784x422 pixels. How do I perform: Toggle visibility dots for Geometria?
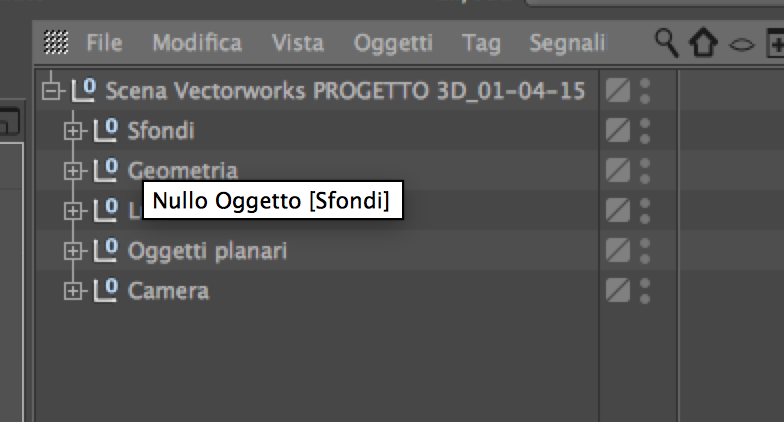pos(645,171)
